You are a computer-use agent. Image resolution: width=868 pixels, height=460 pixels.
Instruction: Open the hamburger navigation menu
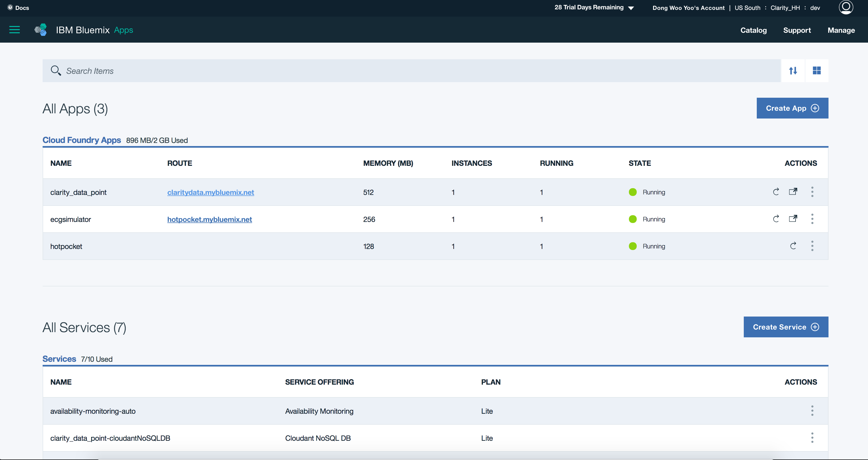[x=15, y=30]
